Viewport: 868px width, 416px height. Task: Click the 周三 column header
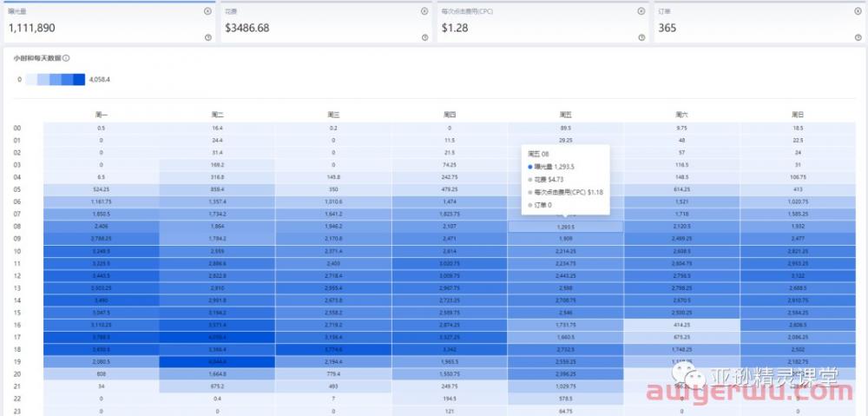pos(332,116)
